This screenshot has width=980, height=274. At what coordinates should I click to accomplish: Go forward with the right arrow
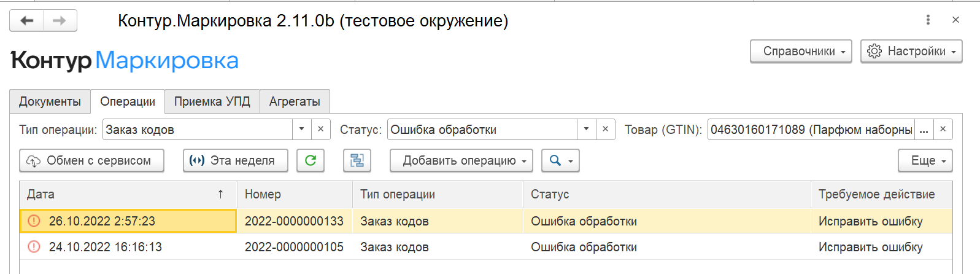click(x=60, y=20)
